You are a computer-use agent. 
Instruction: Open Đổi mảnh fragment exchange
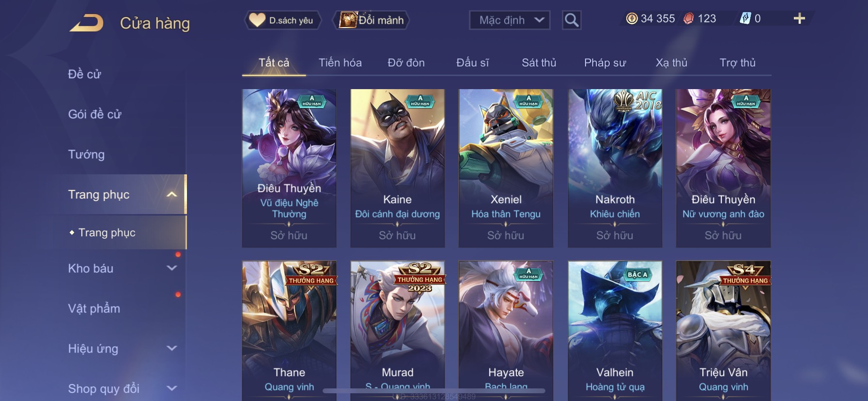(371, 20)
